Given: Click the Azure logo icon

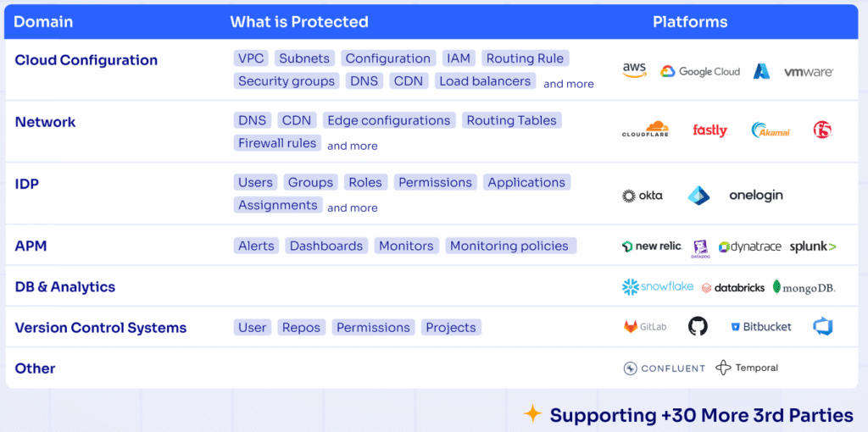Looking at the screenshot, I should (x=761, y=71).
